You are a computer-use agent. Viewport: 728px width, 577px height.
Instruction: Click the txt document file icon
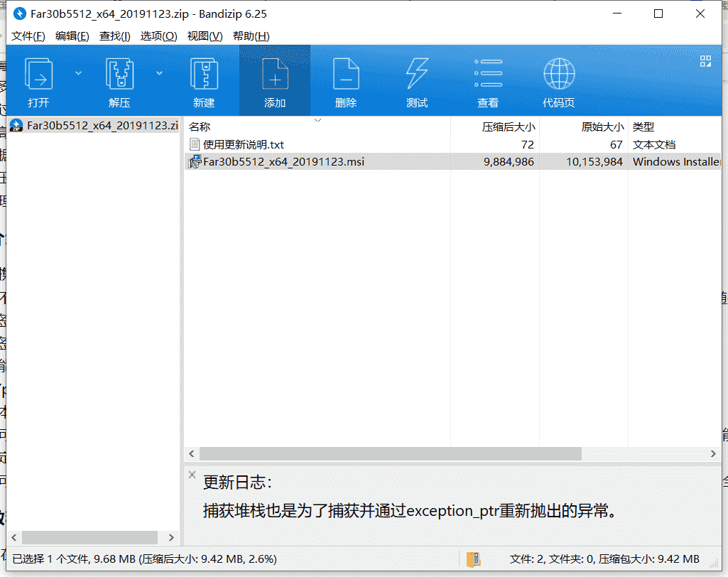click(194, 144)
